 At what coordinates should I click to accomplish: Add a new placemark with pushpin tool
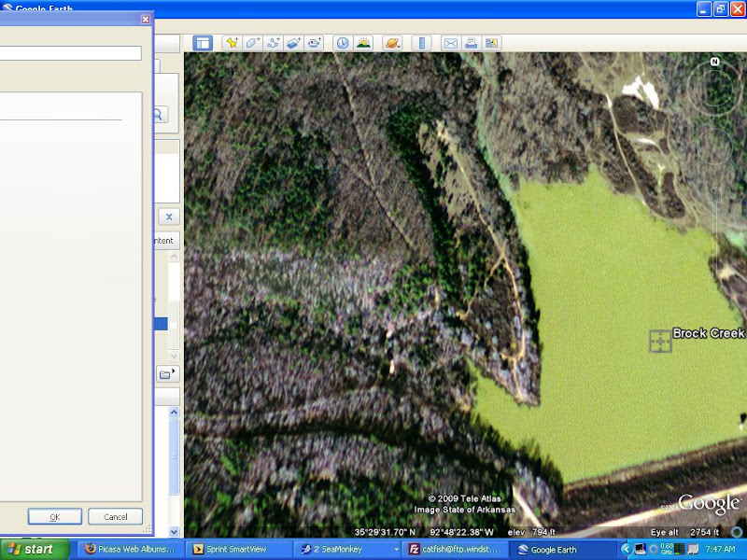point(232,43)
